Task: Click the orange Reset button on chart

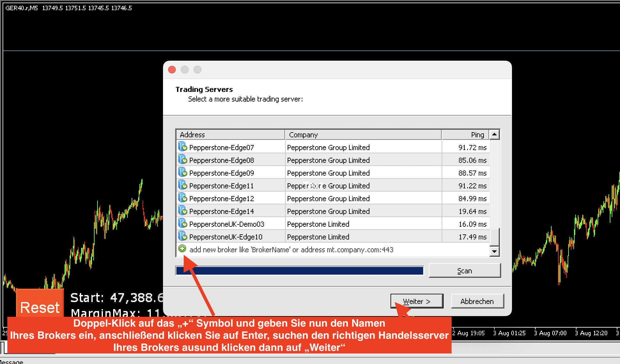Action: coord(40,303)
